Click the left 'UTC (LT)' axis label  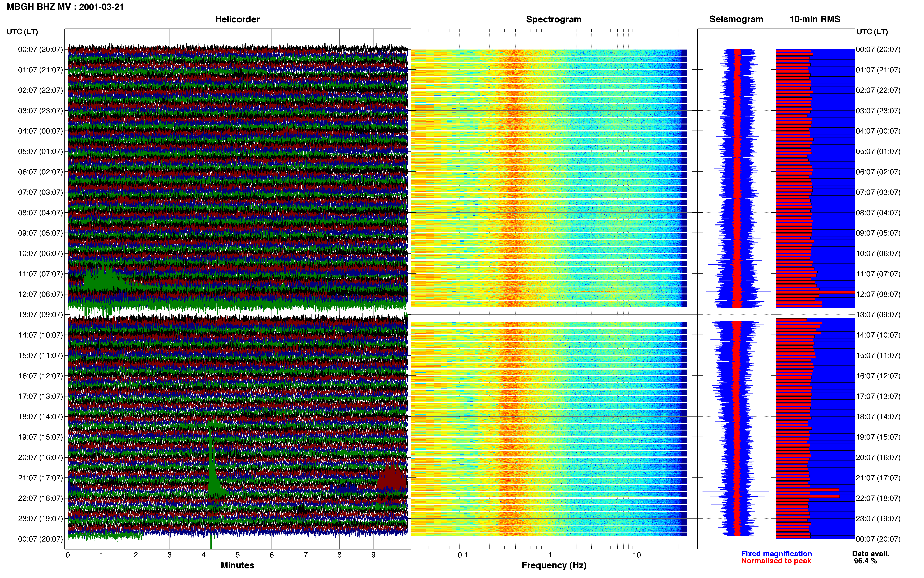tap(22, 32)
